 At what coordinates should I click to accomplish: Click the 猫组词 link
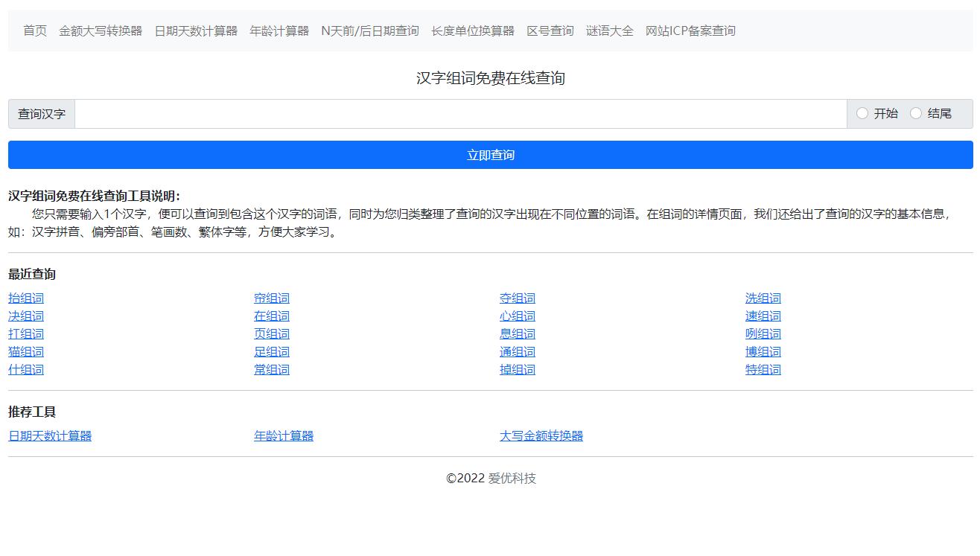click(25, 351)
